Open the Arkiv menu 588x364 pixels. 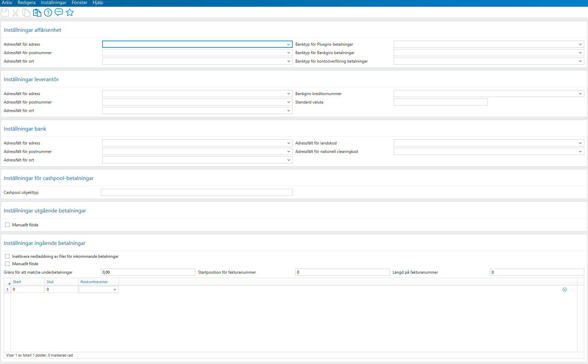[x=8, y=3]
